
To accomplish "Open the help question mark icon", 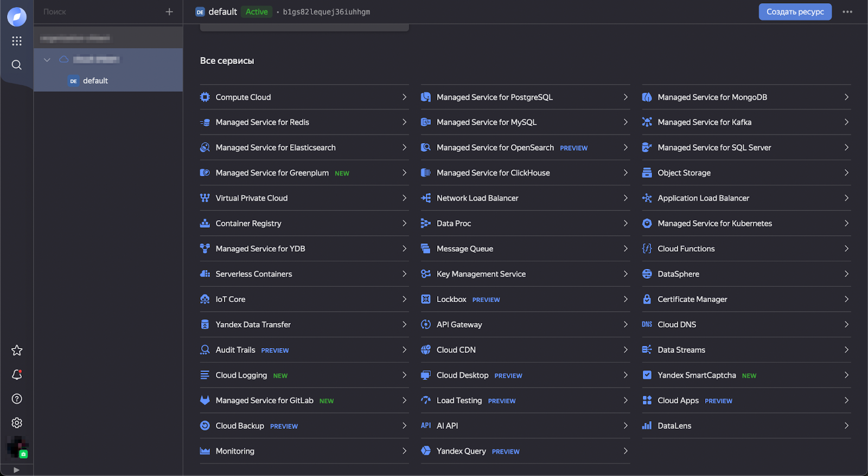I will coord(17,399).
